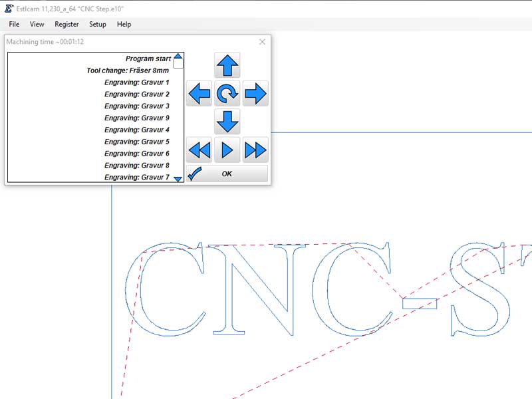Click the left navigation arrow icon

pos(199,93)
